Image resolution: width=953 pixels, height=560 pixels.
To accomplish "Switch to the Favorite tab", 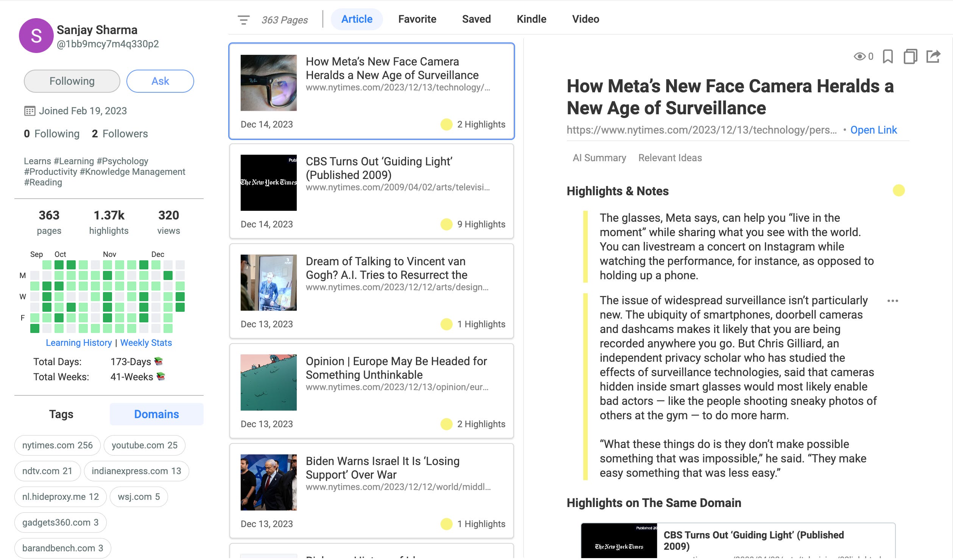I will [417, 19].
